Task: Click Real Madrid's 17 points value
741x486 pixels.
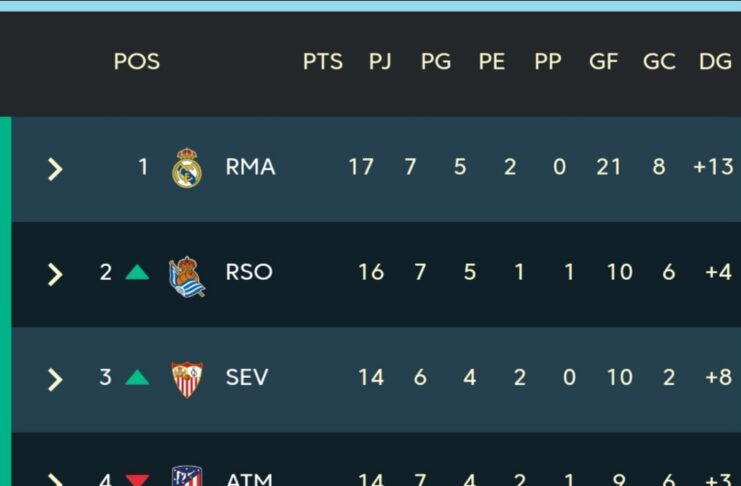Action: [x=360, y=167]
